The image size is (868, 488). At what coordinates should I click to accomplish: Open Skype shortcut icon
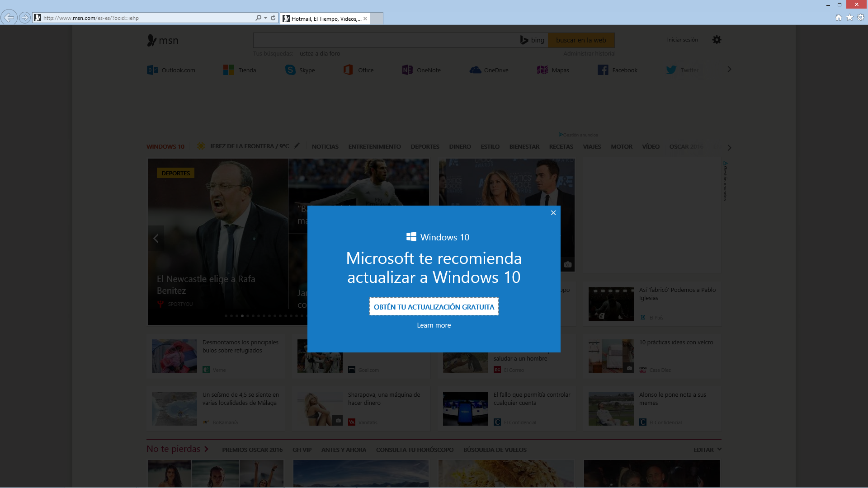click(x=290, y=70)
